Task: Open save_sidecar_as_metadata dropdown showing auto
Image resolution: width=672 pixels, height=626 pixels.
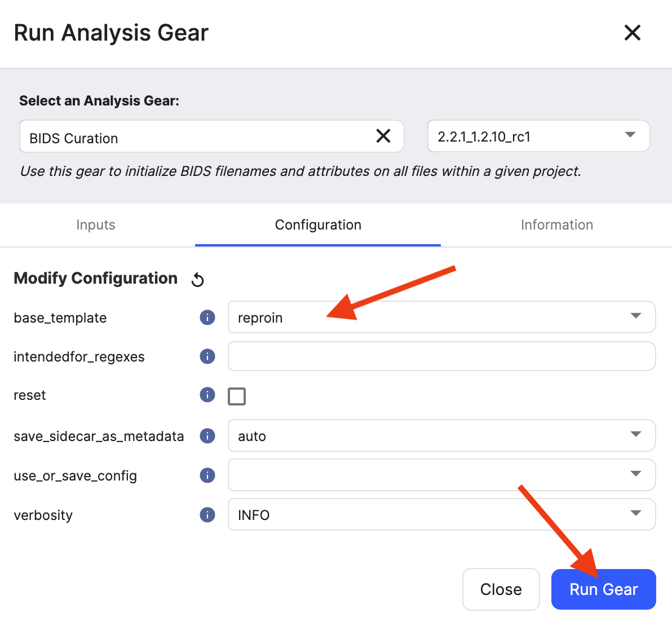Action: 441,435
